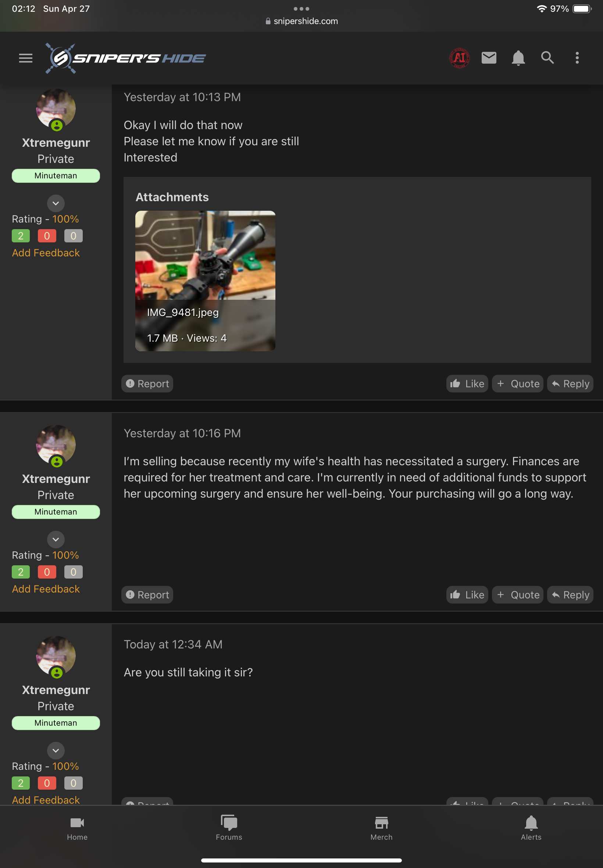The image size is (603, 868).
Task: Report the 10:16 PM post
Action: 147,595
